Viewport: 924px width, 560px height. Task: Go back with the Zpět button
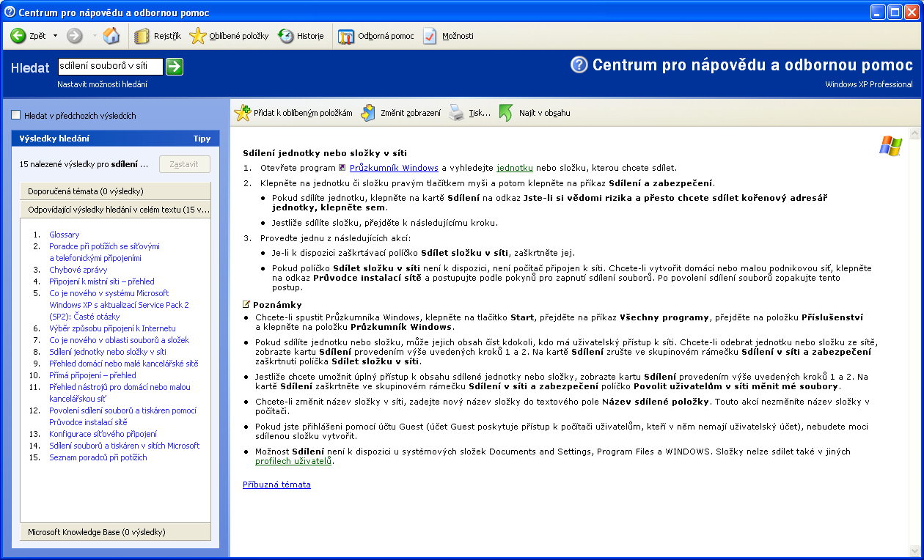[28, 35]
